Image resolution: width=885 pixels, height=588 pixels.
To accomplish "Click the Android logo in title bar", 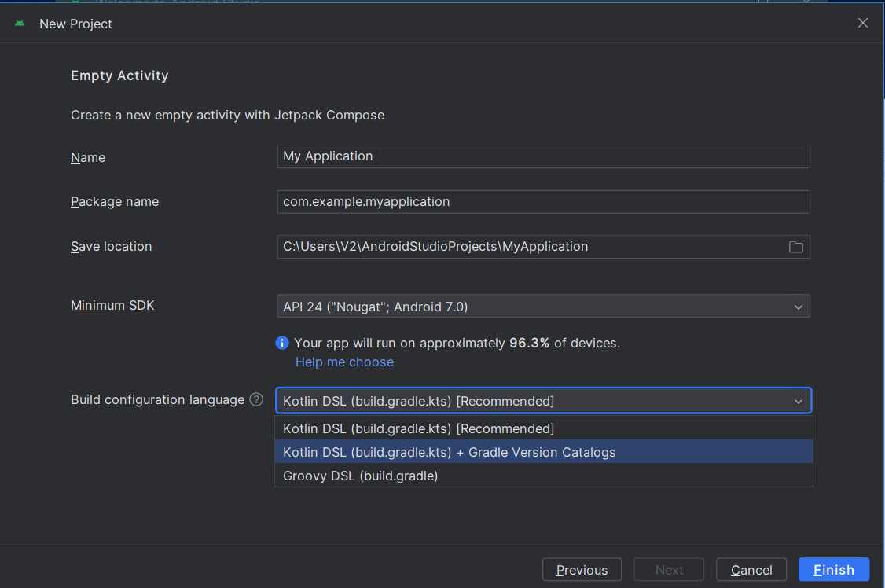I will click(x=20, y=24).
